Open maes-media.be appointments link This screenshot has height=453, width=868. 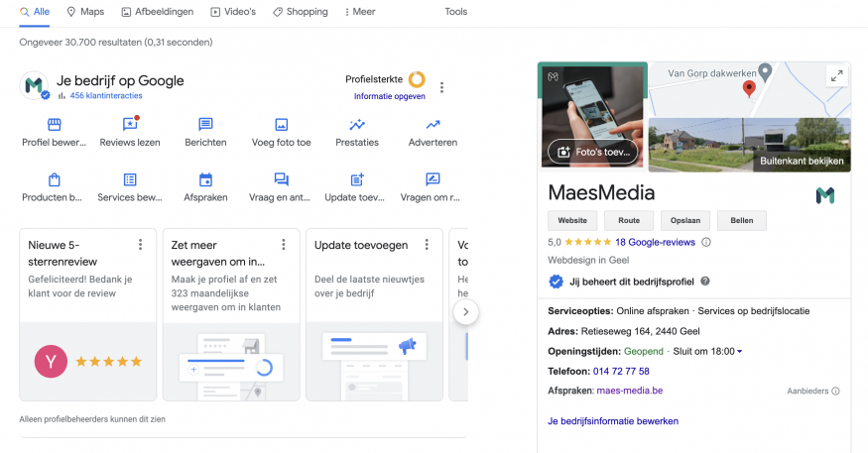629,391
